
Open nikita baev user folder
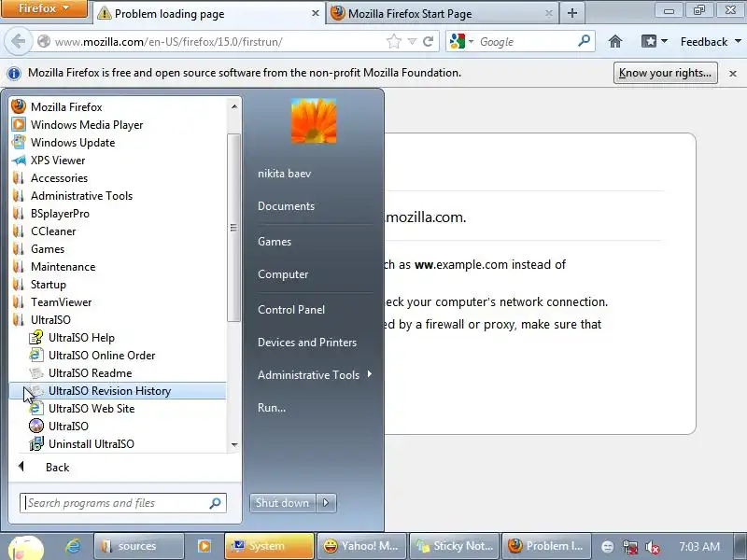[x=285, y=174]
